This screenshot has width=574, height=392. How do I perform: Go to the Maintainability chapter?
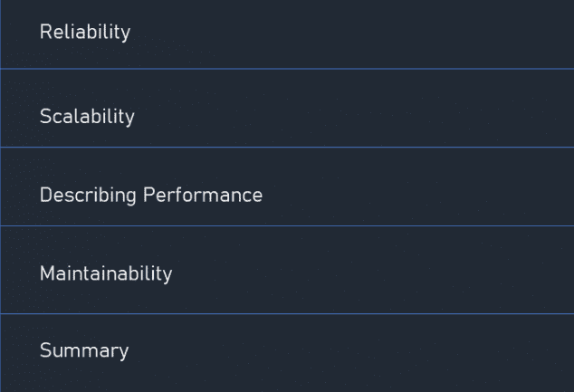[287, 270]
